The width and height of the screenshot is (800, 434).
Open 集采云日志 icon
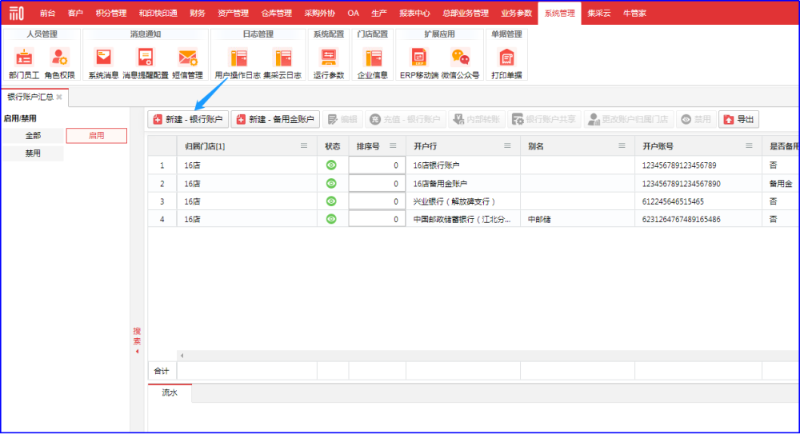282,63
